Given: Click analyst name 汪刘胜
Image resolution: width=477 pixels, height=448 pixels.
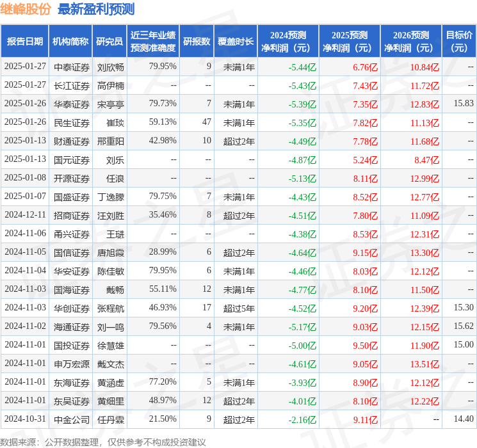Looking at the screenshot, I should point(111,216).
